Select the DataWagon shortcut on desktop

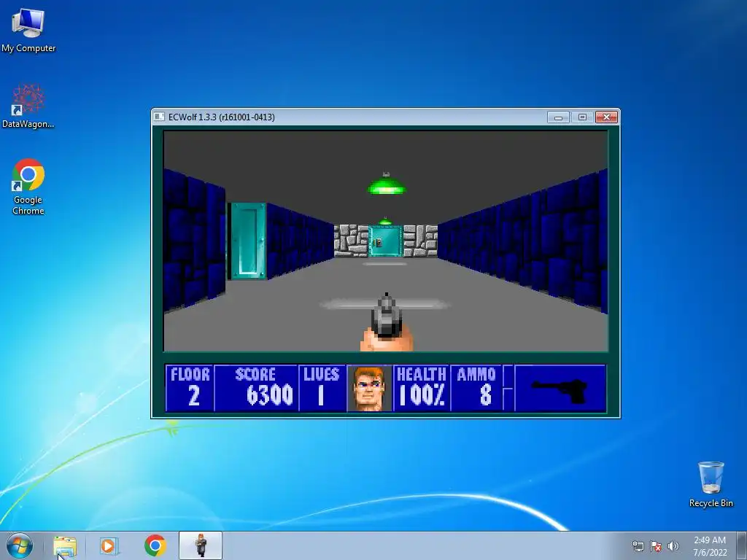pyautogui.click(x=28, y=106)
